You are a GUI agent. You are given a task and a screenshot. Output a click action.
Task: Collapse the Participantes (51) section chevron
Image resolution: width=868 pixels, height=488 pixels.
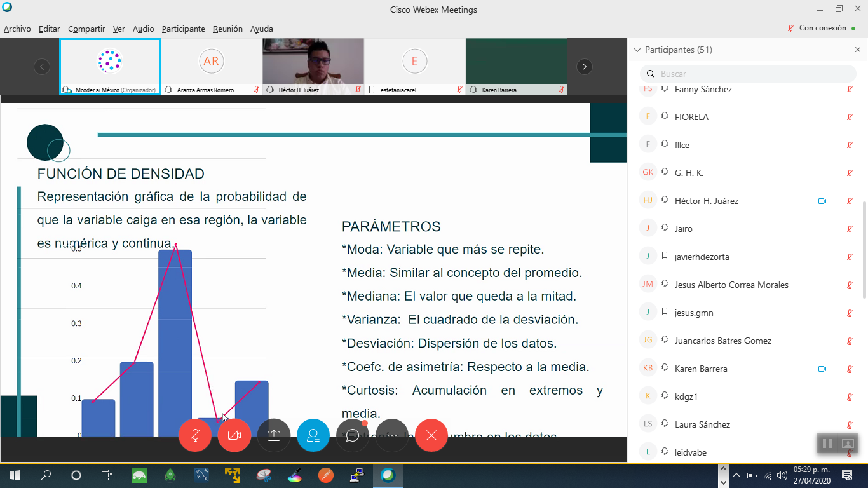(637, 50)
